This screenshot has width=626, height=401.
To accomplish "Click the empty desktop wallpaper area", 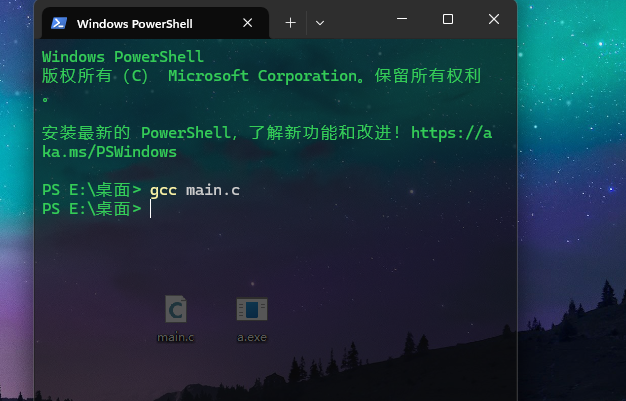I will pyautogui.click(x=570, y=200).
